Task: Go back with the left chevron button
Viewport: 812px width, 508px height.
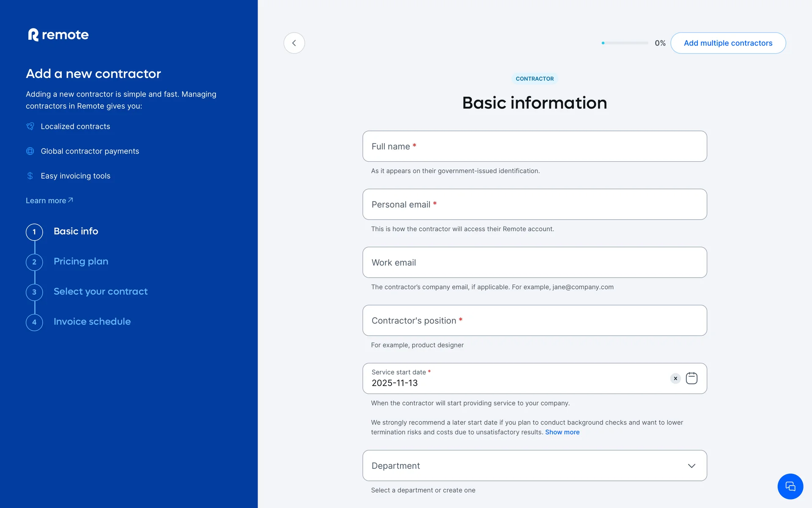Action: (x=294, y=43)
